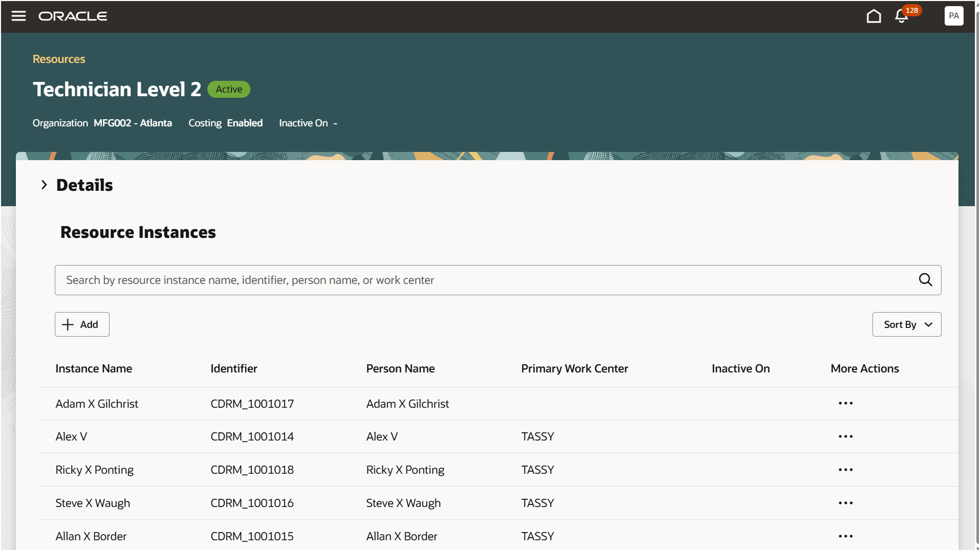Select the Steve X Waugh instance name
Viewport: 980px width, 551px height.
point(93,503)
